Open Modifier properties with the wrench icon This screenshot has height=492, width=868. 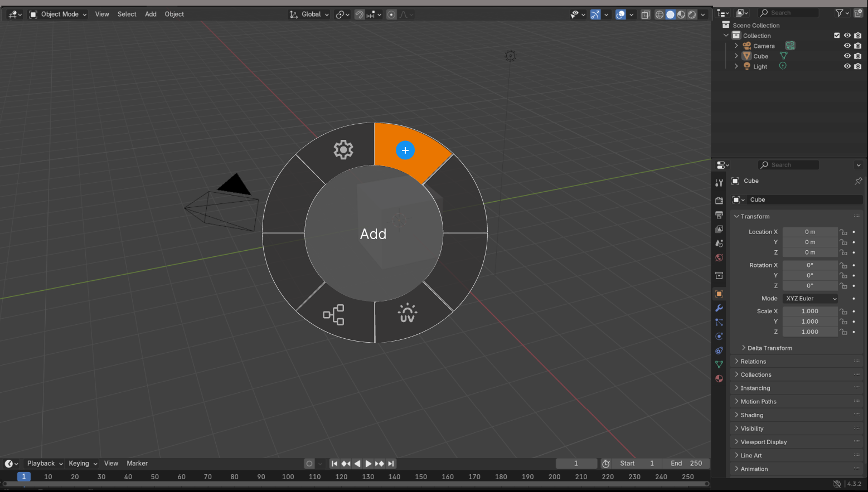[719, 308]
